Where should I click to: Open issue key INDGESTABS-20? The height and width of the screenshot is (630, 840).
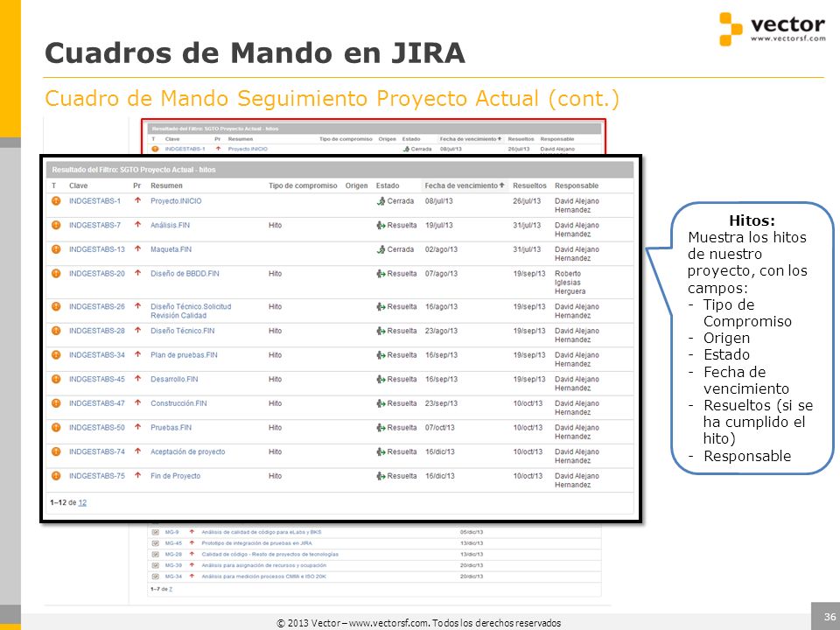tap(97, 273)
